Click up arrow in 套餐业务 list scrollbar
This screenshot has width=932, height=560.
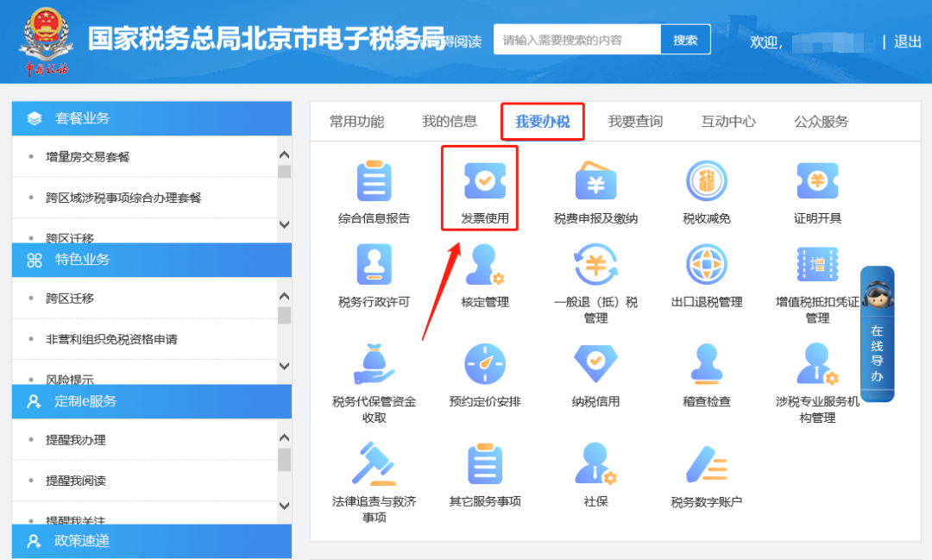pyautogui.click(x=284, y=155)
